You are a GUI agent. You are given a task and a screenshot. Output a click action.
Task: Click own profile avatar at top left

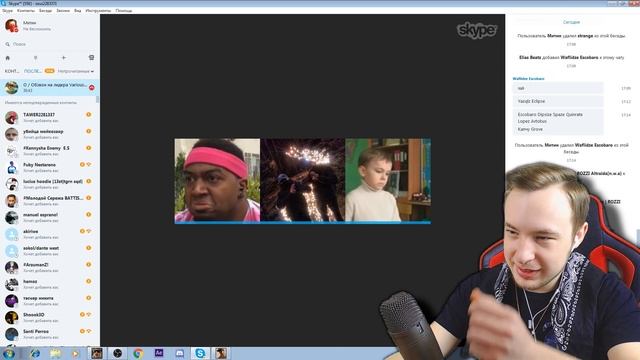(11, 25)
